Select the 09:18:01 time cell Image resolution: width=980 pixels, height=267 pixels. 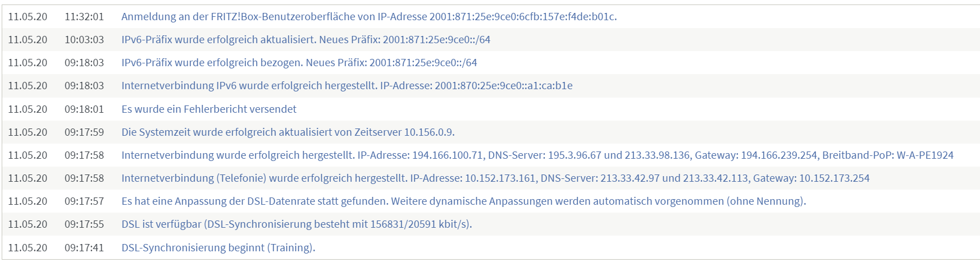84,109
